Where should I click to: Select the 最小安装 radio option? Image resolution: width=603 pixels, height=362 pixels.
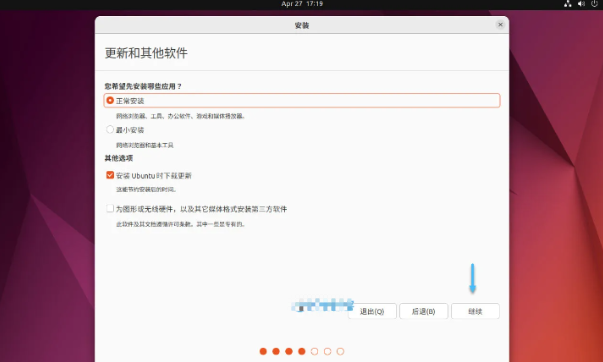pyautogui.click(x=110, y=130)
